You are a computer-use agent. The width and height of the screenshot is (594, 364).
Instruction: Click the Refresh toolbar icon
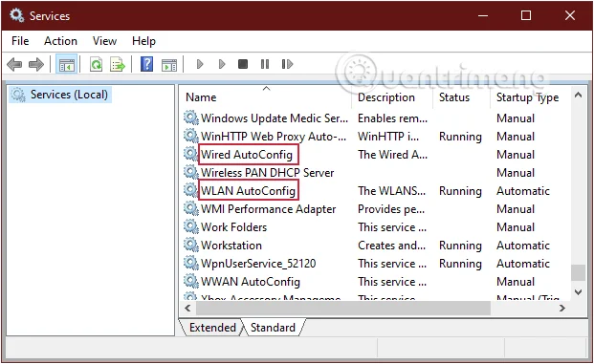click(x=97, y=64)
